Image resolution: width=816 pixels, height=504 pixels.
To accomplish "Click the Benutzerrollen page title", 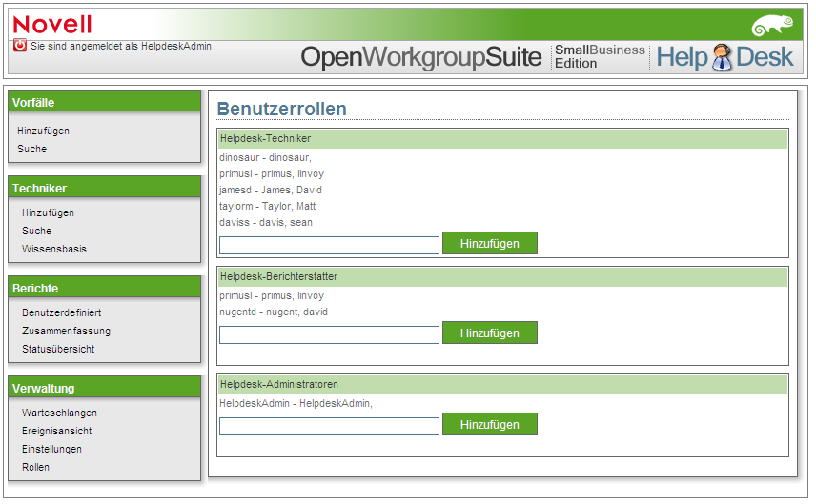I will point(281,109).
